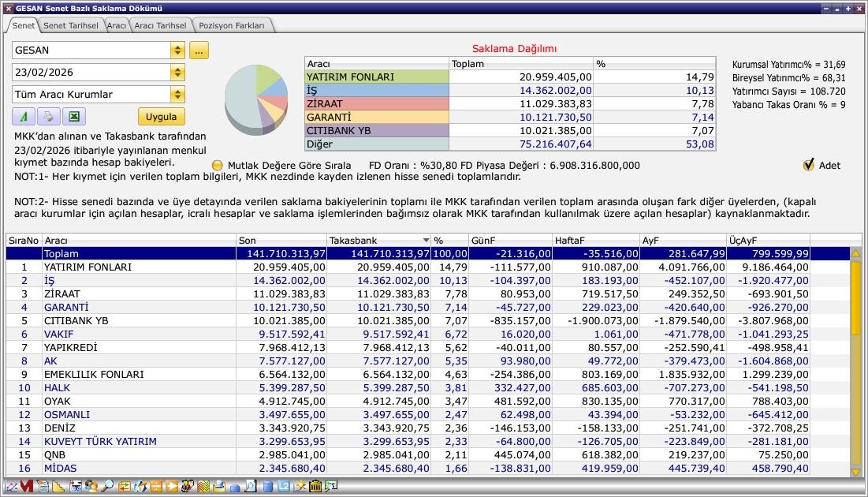Switch to the 'Senet Tarihsel' tab
The image size is (868, 497).
pyautogui.click(x=71, y=25)
